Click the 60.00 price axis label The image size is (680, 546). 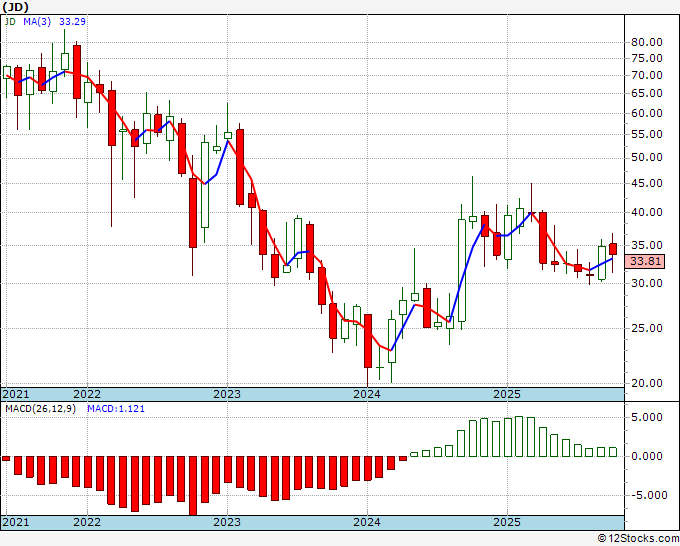click(x=647, y=114)
